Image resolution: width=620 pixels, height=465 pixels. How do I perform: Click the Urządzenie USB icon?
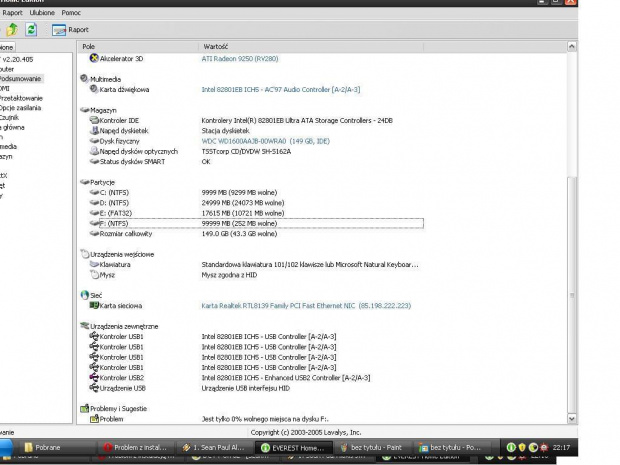[x=94, y=388]
